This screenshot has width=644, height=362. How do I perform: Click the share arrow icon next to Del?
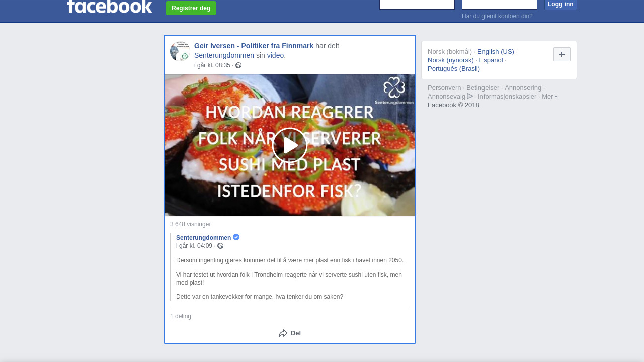pyautogui.click(x=283, y=333)
